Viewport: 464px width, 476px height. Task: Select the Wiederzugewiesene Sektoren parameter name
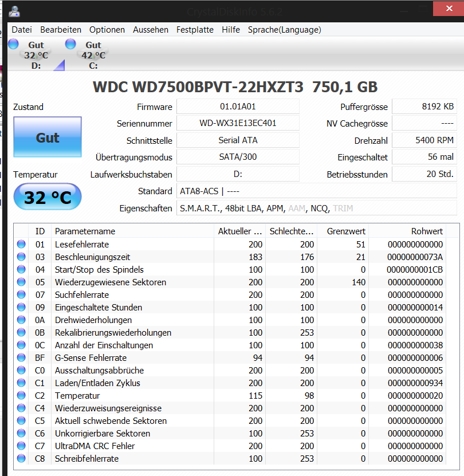click(x=111, y=282)
